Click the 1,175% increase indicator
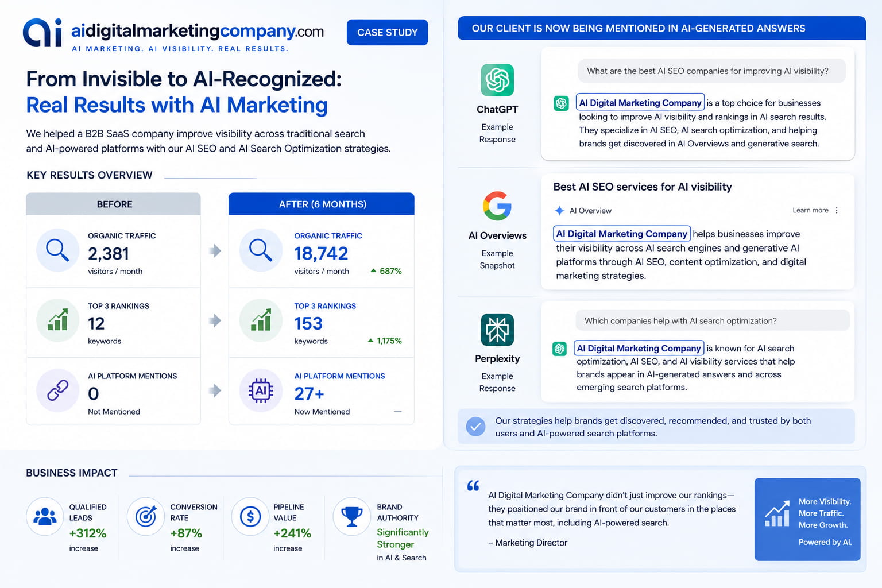The width and height of the screenshot is (882, 588). tap(385, 341)
